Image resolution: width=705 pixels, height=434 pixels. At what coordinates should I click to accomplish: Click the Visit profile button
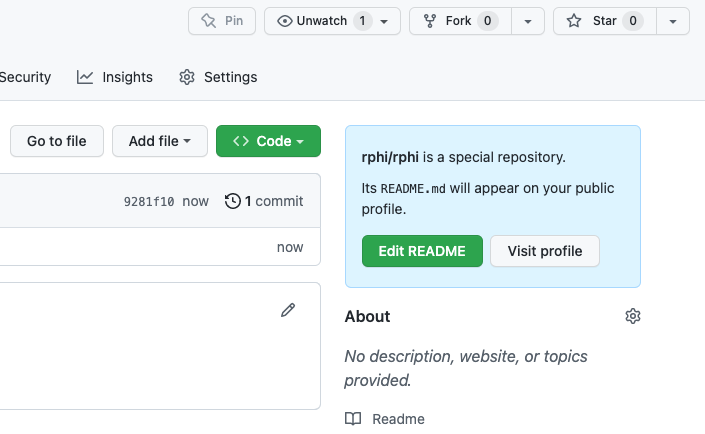click(545, 251)
